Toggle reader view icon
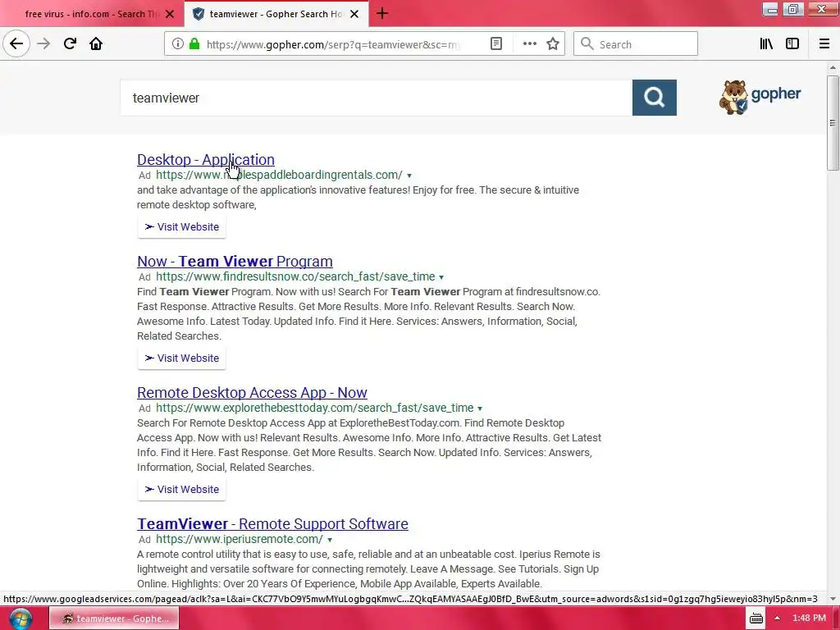The image size is (840, 630). pyautogui.click(x=496, y=44)
